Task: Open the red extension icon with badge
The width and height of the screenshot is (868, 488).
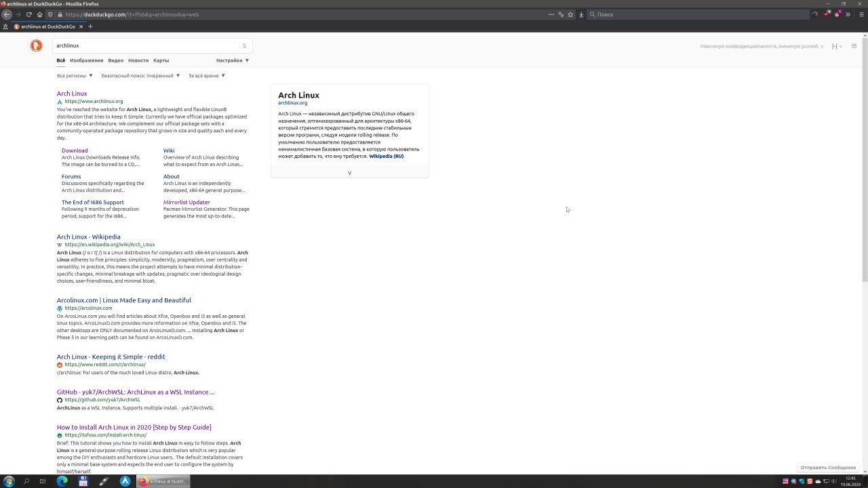Action: [827, 14]
